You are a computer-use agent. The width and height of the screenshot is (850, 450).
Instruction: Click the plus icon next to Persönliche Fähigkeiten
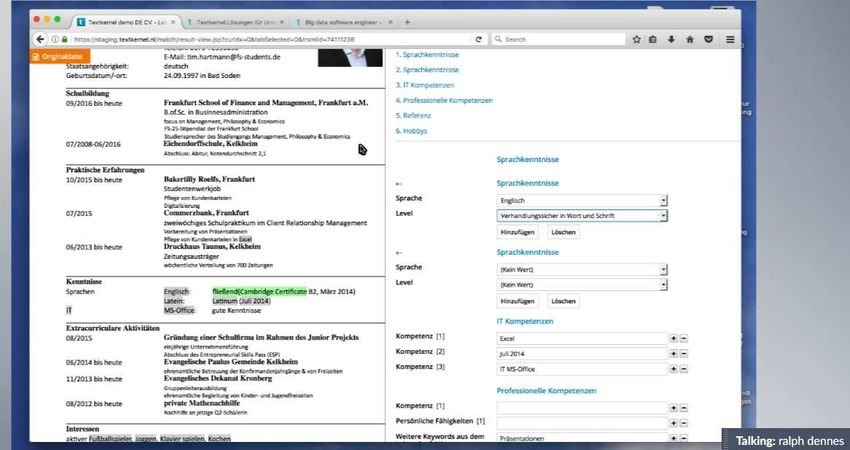pyautogui.click(x=673, y=423)
